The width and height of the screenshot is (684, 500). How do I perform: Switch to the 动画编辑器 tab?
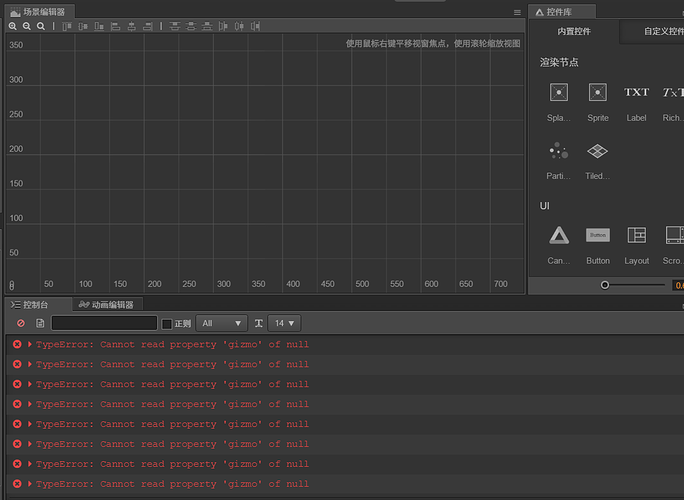coord(106,305)
